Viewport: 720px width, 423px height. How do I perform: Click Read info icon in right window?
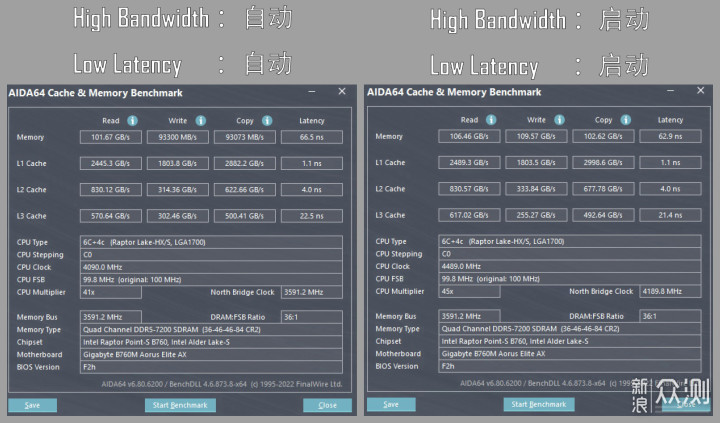[x=491, y=120]
